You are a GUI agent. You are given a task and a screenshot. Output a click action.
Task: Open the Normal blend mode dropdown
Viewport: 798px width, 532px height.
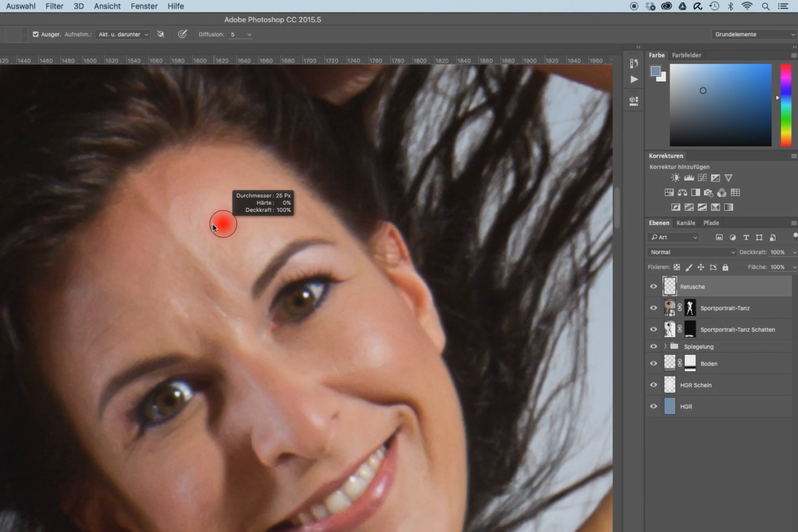tap(692, 252)
